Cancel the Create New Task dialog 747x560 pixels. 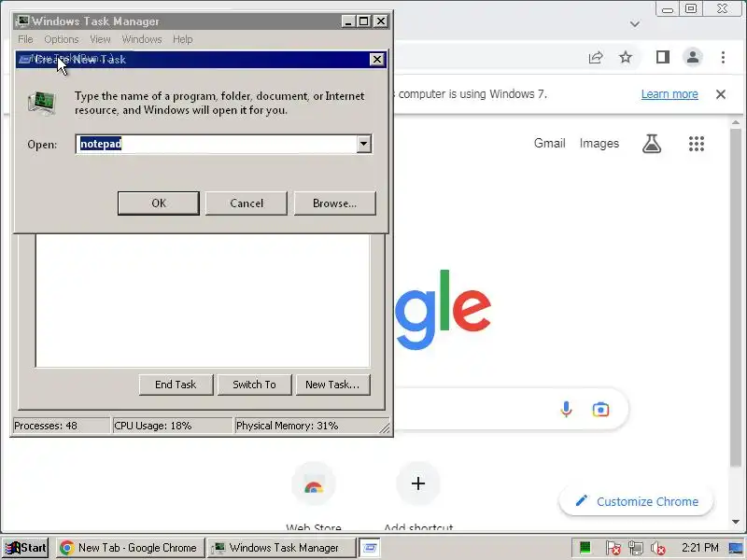(247, 203)
